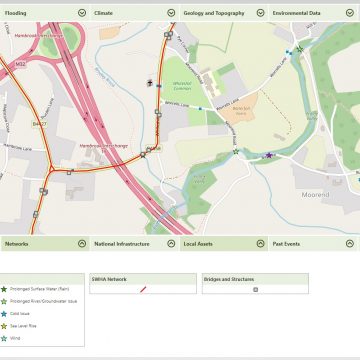Click the Prolonged Surface Water legend star

(x=4, y=289)
